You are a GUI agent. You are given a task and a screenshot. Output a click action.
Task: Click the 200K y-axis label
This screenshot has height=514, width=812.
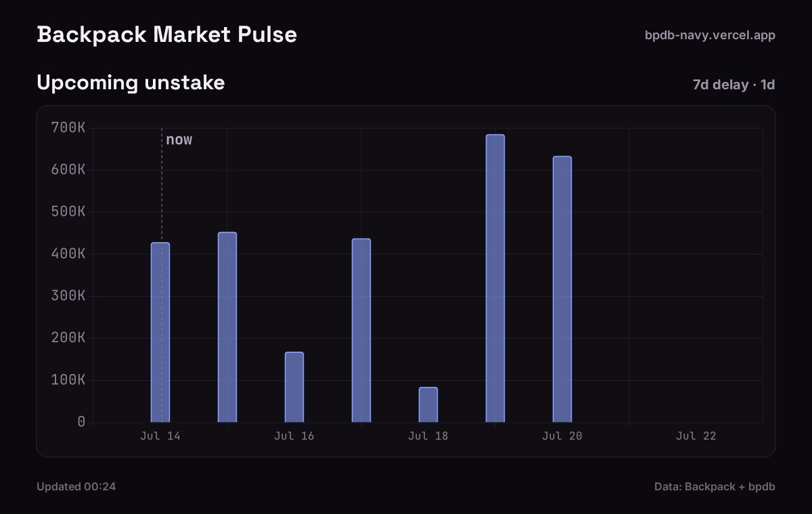point(68,337)
